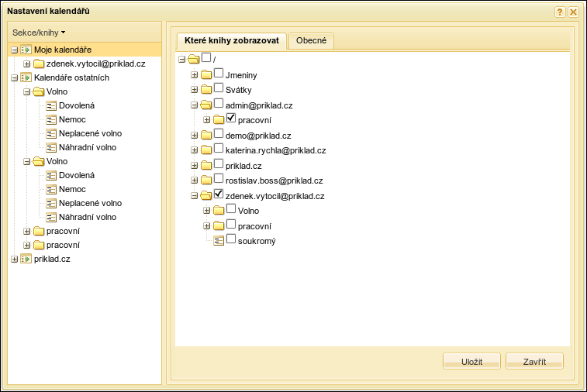
Task: Expand the katerina.rychla@priklad.cz node
Action: [x=195, y=150]
